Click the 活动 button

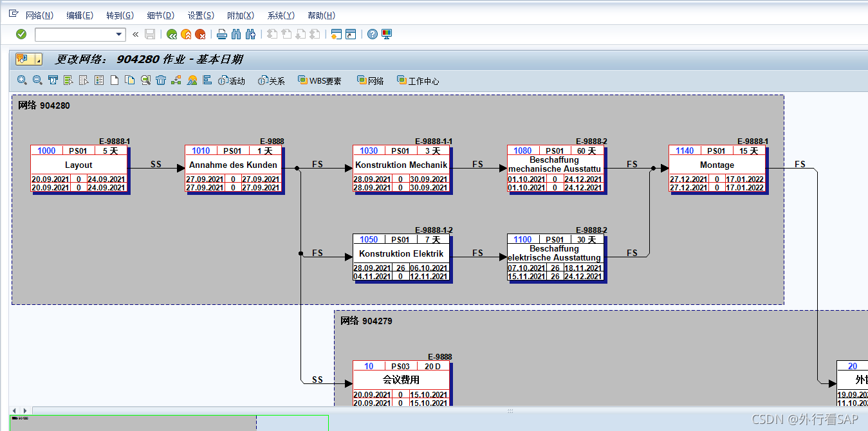pos(232,80)
